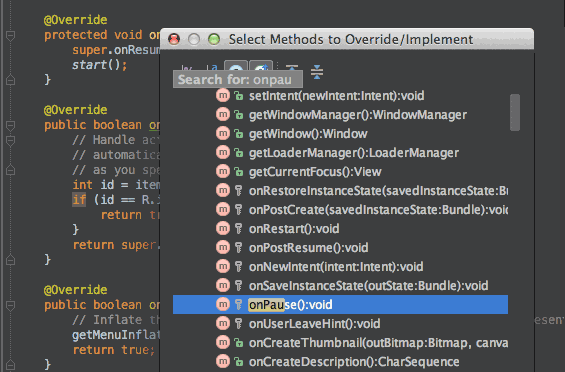Click 'int id' declaration in editor
Screen dimensions: 565x372
[93, 185]
